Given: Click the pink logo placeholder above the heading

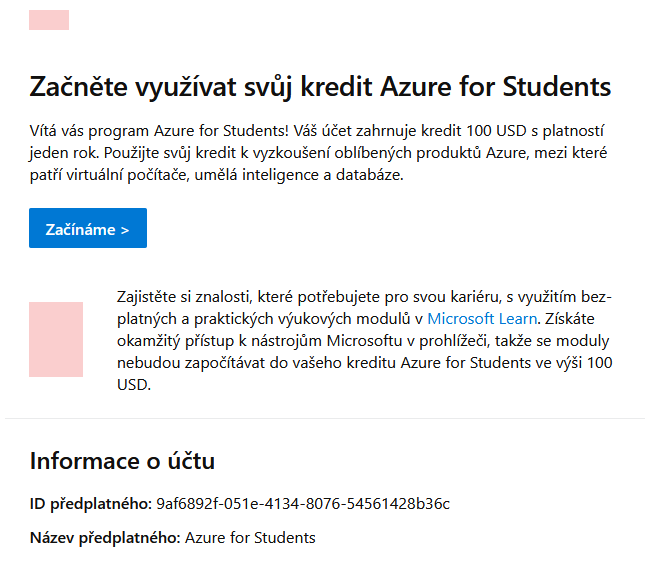Looking at the screenshot, I should [x=49, y=20].
